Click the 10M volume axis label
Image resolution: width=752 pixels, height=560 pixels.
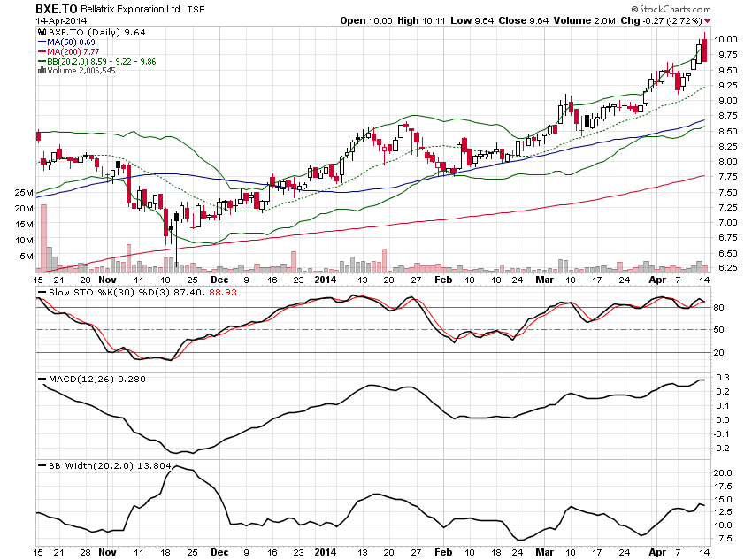coord(24,240)
